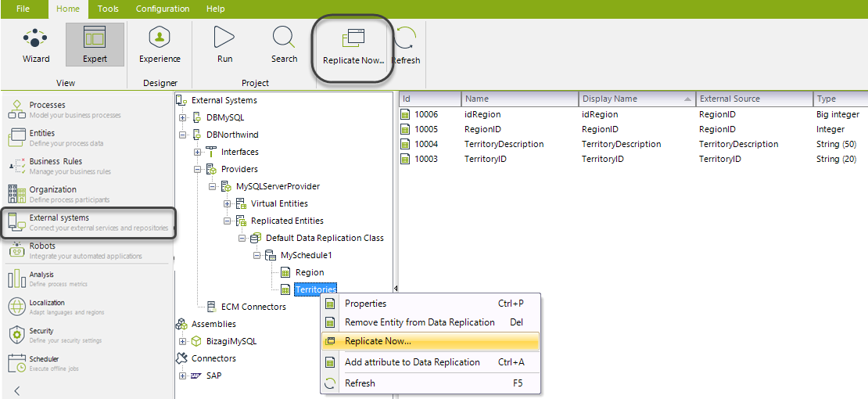Run the project
The width and height of the screenshot is (868, 399).
pyautogui.click(x=224, y=45)
